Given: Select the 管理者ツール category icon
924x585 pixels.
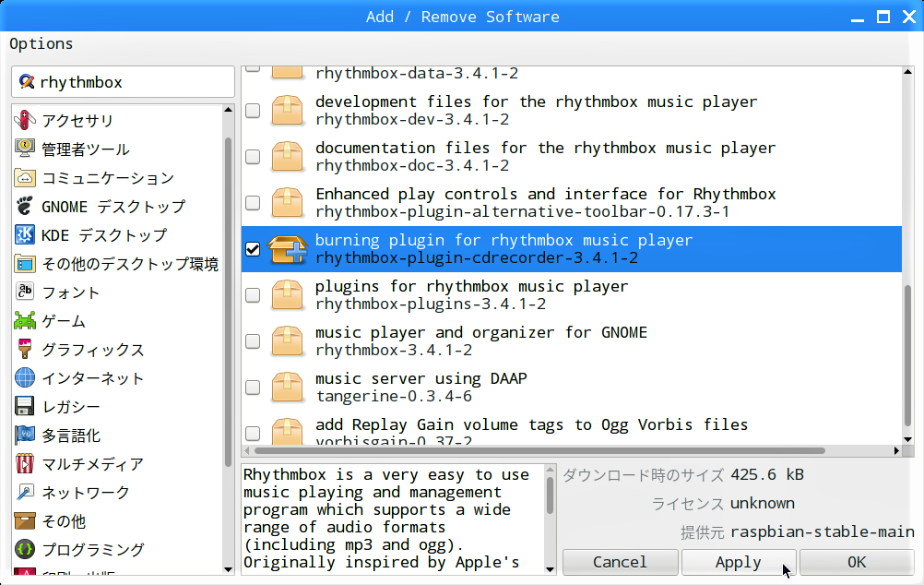Looking at the screenshot, I should tap(25, 149).
